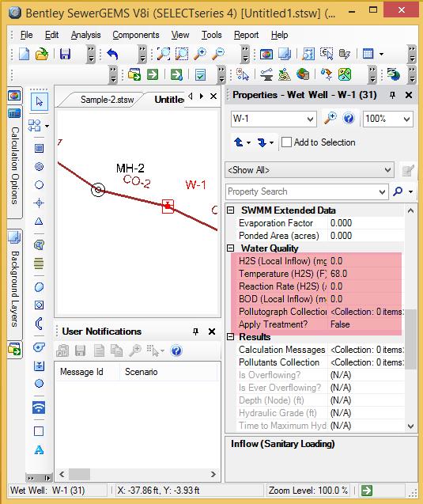This screenshot has width=423, height=504.
Task: Collapse the Results section
Action: click(230, 337)
